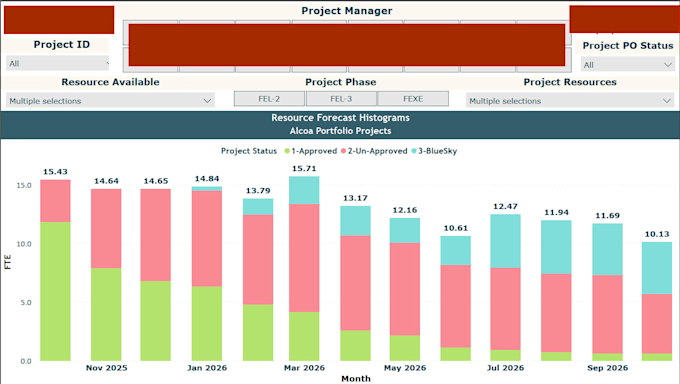Click the 12.16 total data label
This screenshot has height=384, width=680.
[x=405, y=210]
